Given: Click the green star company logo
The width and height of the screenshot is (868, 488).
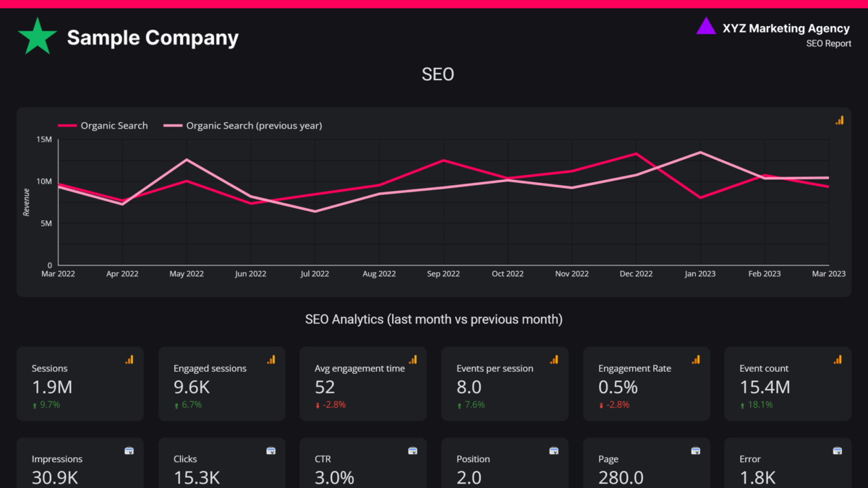Looking at the screenshot, I should click(38, 37).
